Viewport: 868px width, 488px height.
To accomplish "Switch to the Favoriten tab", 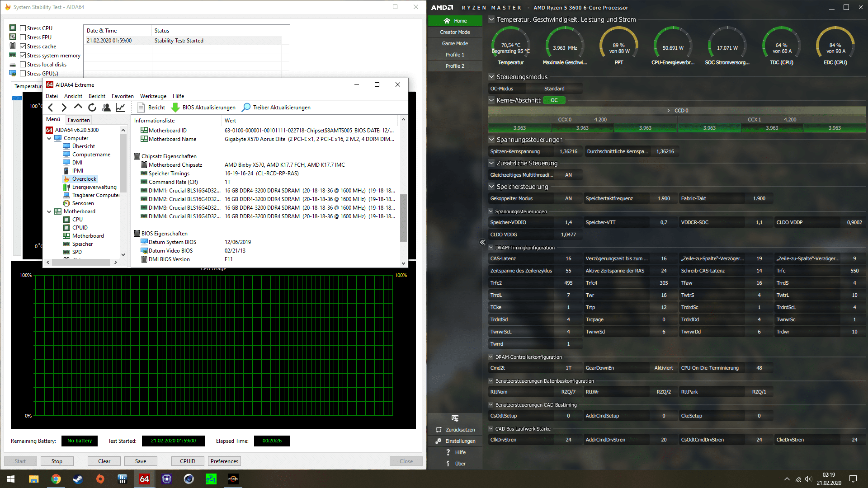I will tap(79, 120).
